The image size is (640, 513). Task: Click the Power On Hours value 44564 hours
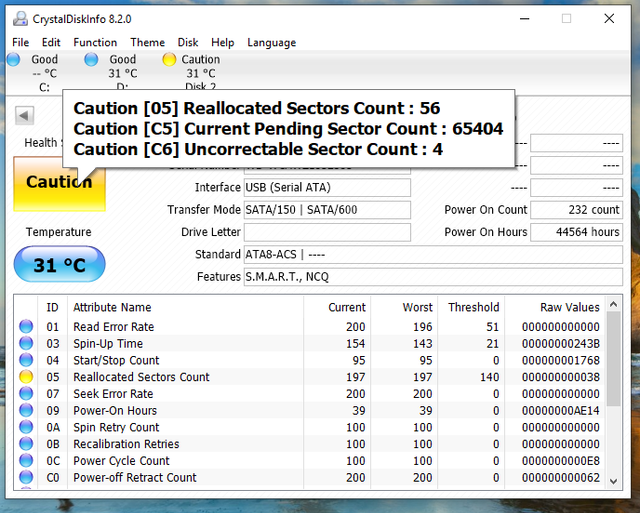click(x=577, y=232)
